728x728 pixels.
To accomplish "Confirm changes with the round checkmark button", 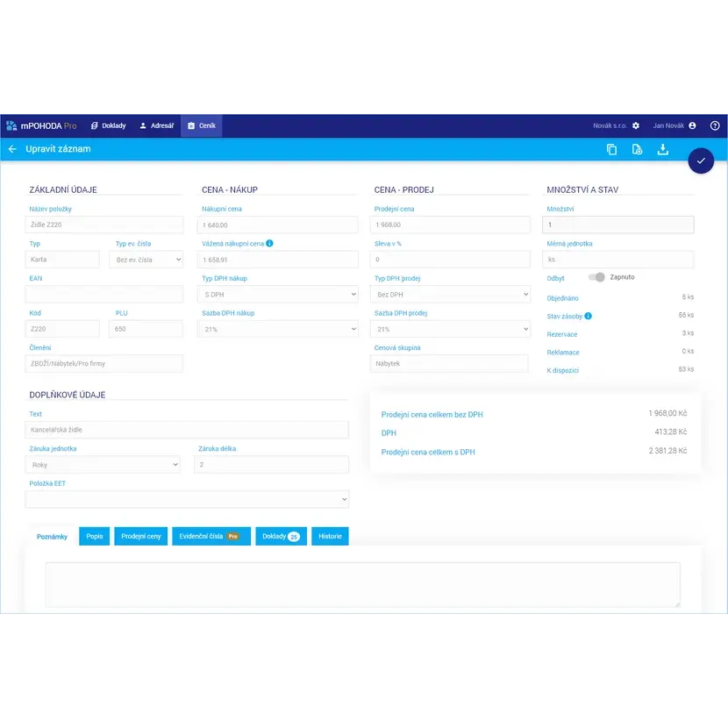I will click(701, 161).
